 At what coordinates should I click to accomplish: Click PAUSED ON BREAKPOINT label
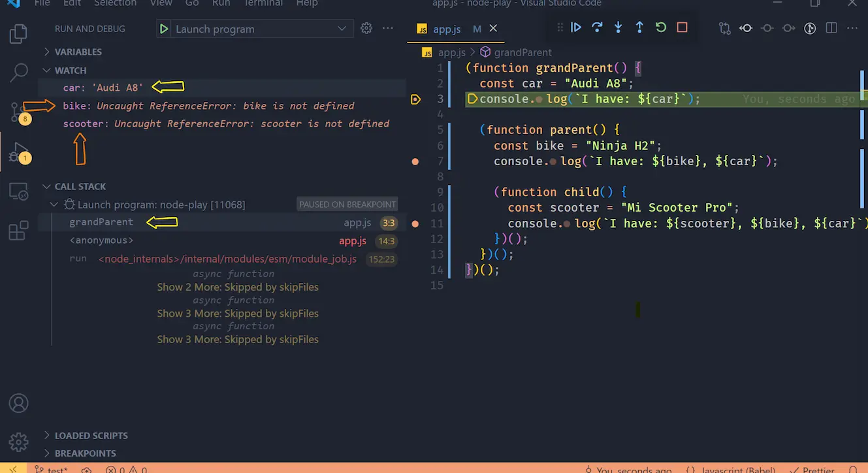(347, 204)
